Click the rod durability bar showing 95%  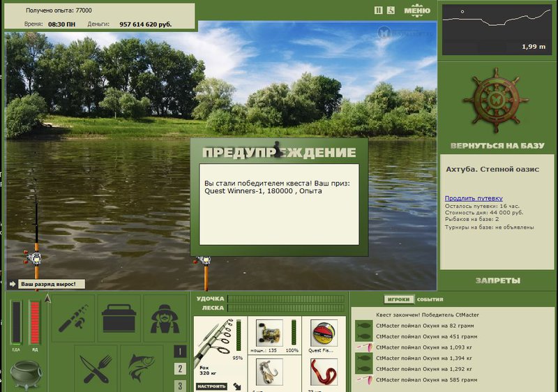[239, 336]
